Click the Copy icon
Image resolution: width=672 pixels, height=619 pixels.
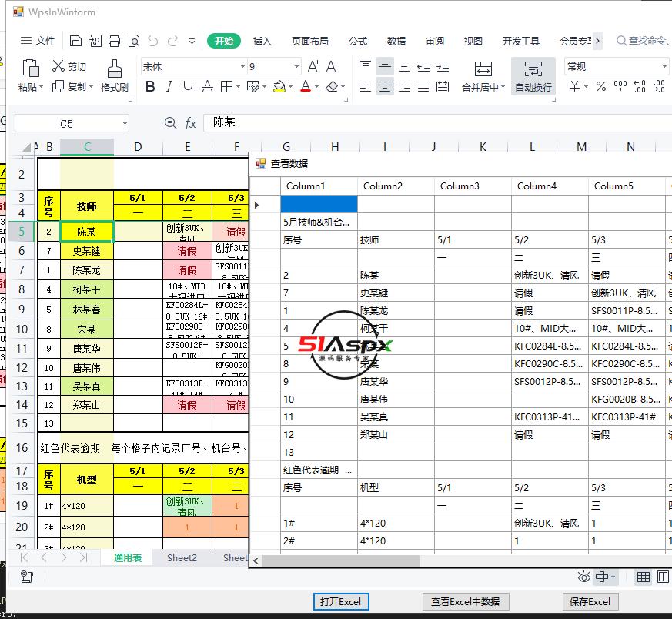58,86
